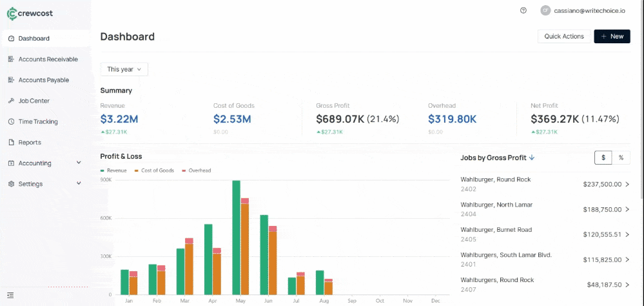The image size is (644, 306).
Task: Switch gross profit view to dollar
Action: (603, 158)
